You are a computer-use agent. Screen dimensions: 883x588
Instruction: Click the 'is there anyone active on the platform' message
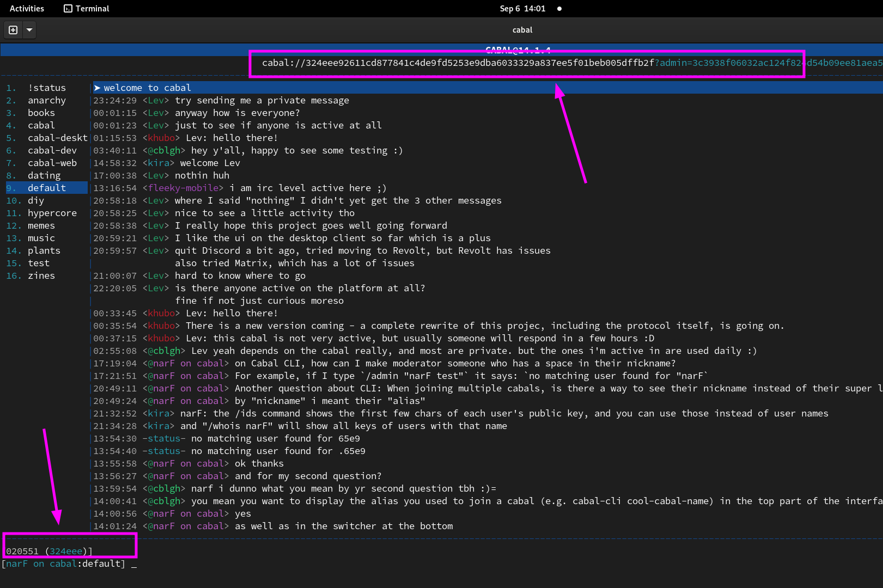click(x=300, y=288)
